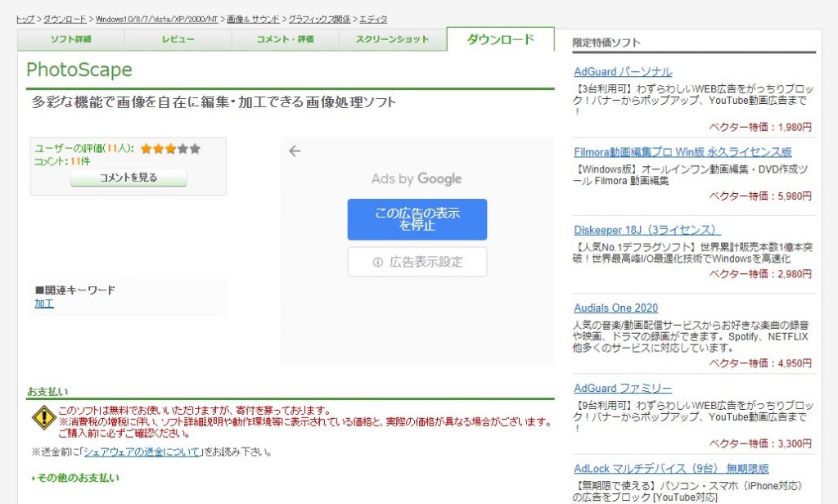Click the ■関連キーワード heading
This screenshot has height=504, width=838.
point(74,290)
